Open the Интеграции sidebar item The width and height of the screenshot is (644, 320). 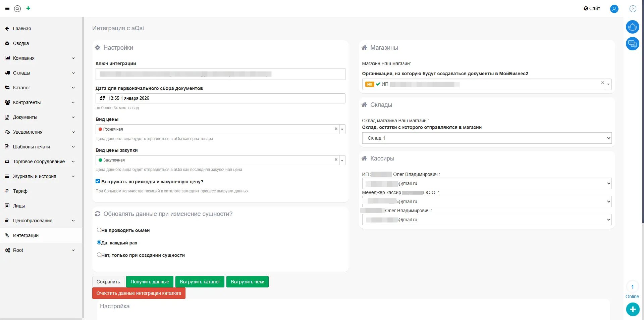(x=26, y=235)
